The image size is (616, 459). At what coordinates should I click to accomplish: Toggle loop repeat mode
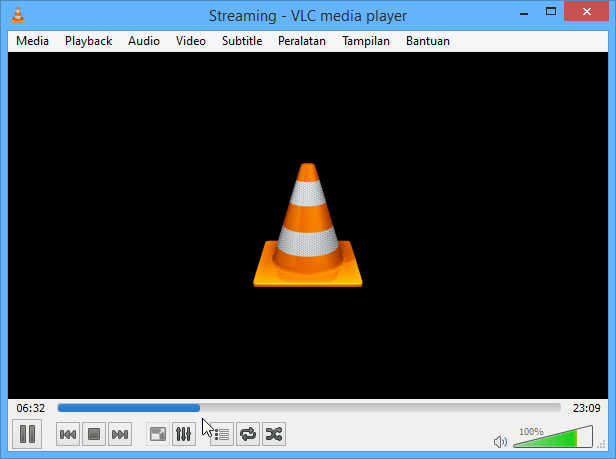click(x=248, y=434)
